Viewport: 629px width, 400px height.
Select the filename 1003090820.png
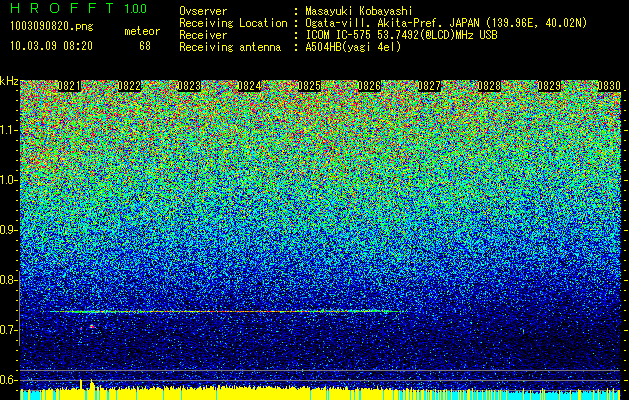pyautogui.click(x=52, y=26)
